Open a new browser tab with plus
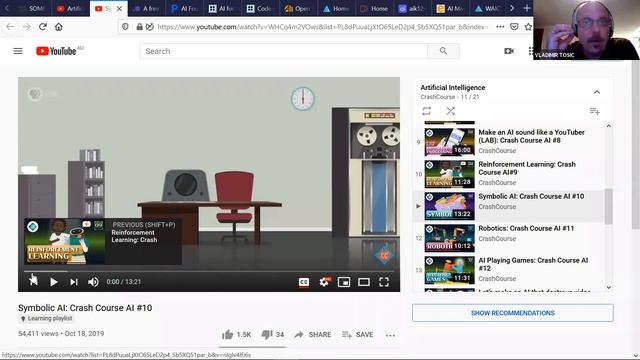The image size is (640, 360). tap(527, 8)
